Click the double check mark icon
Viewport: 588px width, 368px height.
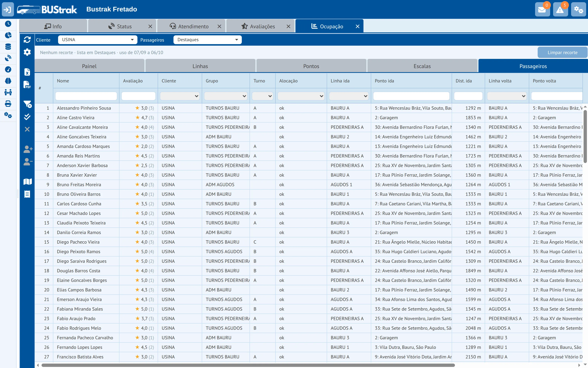coord(27,117)
